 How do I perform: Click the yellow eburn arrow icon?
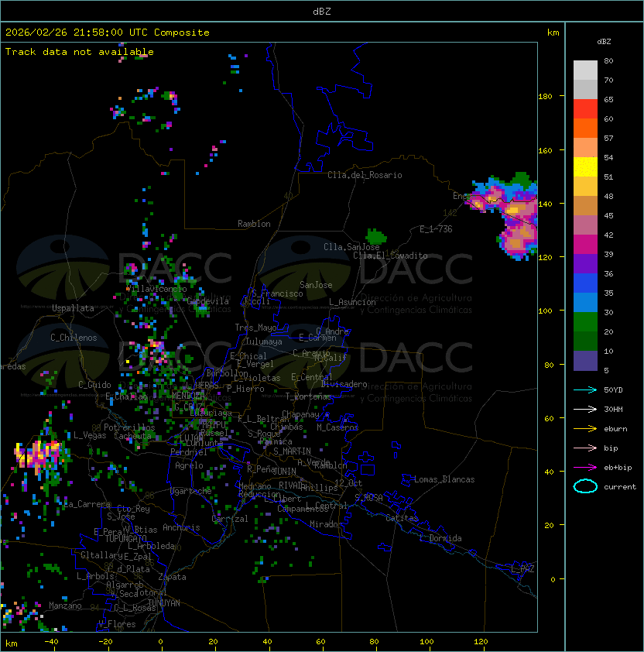coord(585,428)
